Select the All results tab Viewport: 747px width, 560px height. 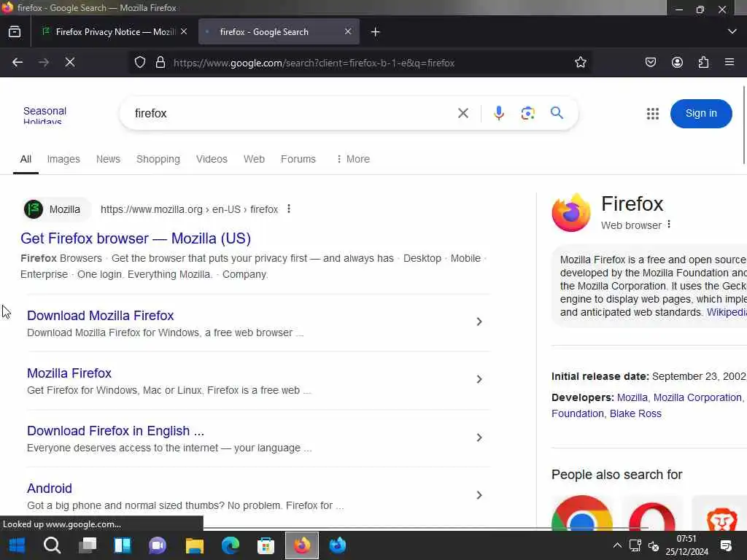pos(26,159)
